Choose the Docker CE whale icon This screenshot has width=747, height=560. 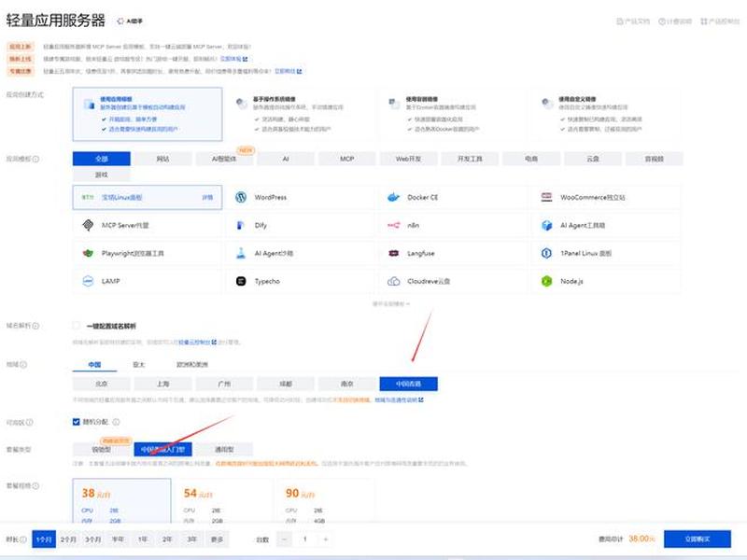pos(393,197)
